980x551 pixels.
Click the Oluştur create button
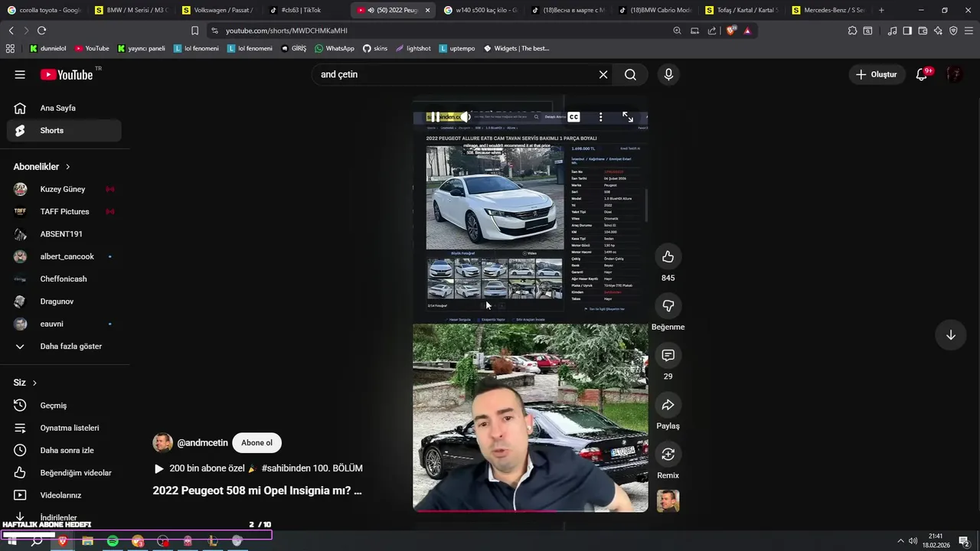point(876,74)
